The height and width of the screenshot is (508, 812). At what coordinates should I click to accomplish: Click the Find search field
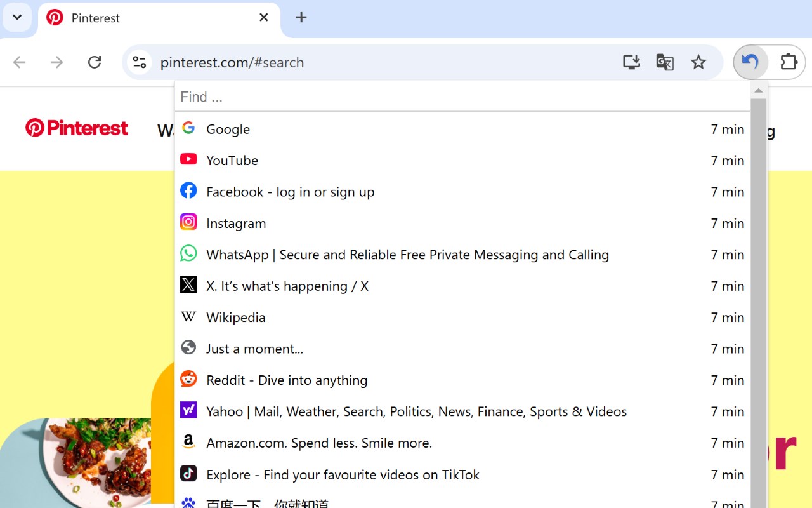(x=462, y=97)
